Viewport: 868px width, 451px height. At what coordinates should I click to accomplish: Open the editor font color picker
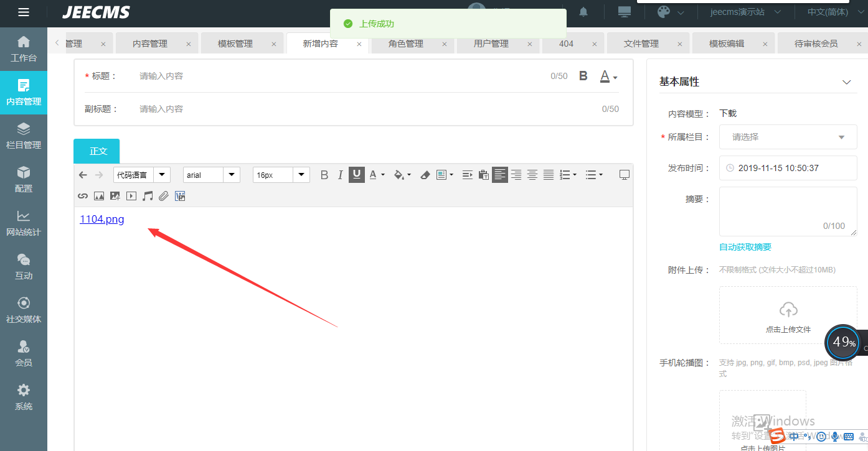click(377, 175)
